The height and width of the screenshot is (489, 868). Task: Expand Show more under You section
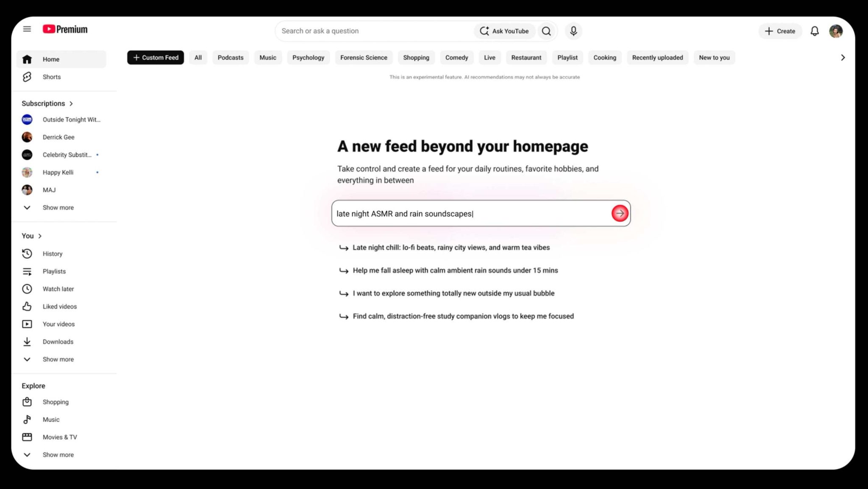tap(61, 359)
